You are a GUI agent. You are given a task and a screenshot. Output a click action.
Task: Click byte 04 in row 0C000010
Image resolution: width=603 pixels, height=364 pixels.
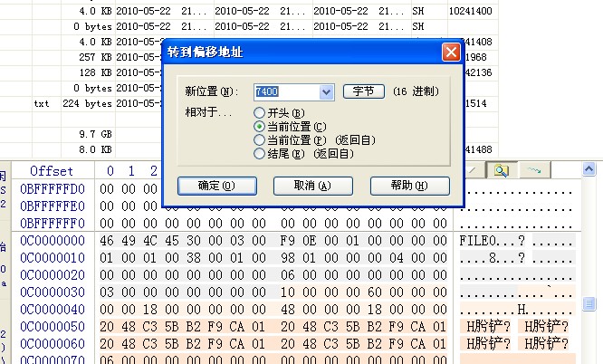click(x=397, y=257)
